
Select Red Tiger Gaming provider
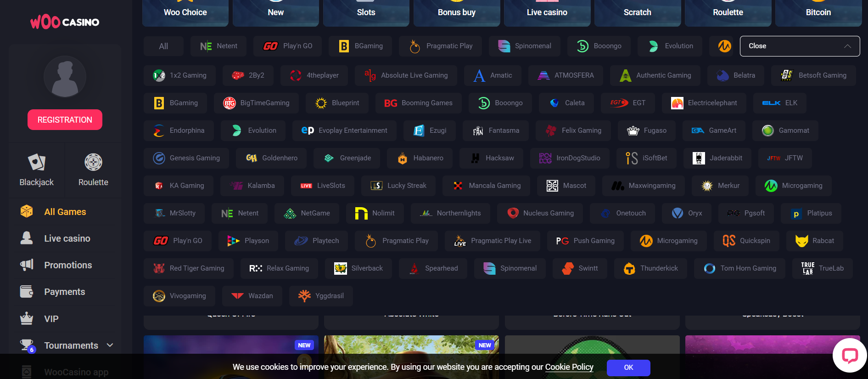pos(189,268)
